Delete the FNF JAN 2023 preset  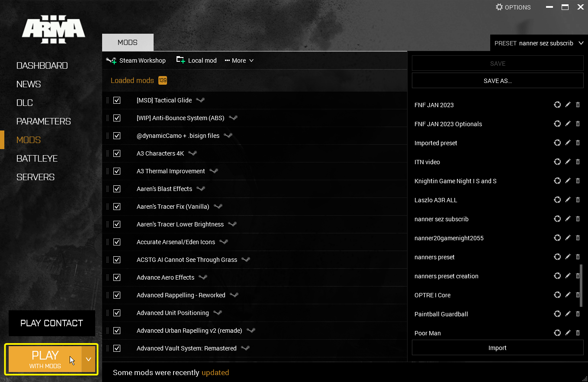click(578, 105)
